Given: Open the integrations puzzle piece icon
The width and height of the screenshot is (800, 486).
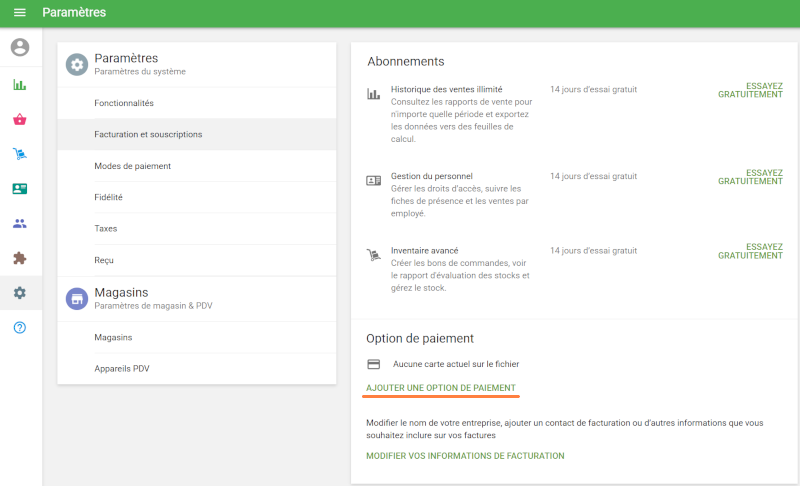Looking at the screenshot, I should [x=20, y=258].
